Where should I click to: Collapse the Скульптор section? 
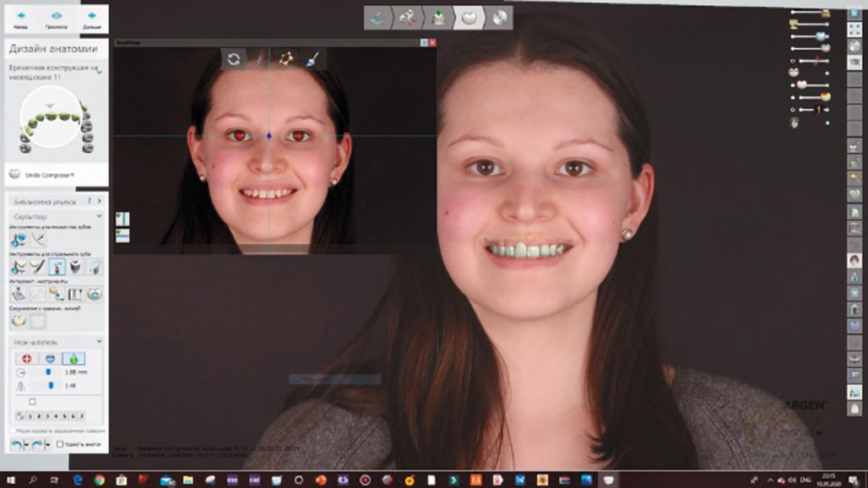click(x=99, y=216)
